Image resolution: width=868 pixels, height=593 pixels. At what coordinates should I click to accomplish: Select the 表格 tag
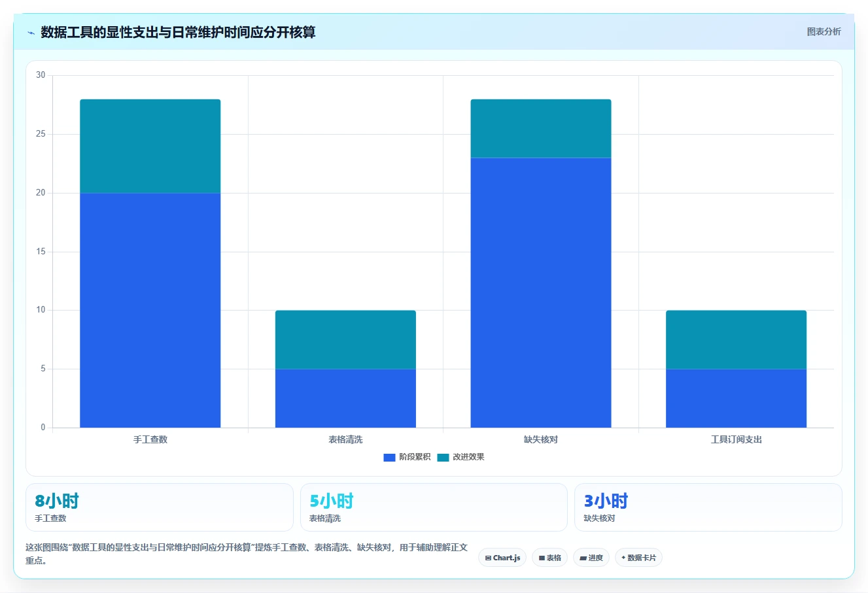coord(549,558)
